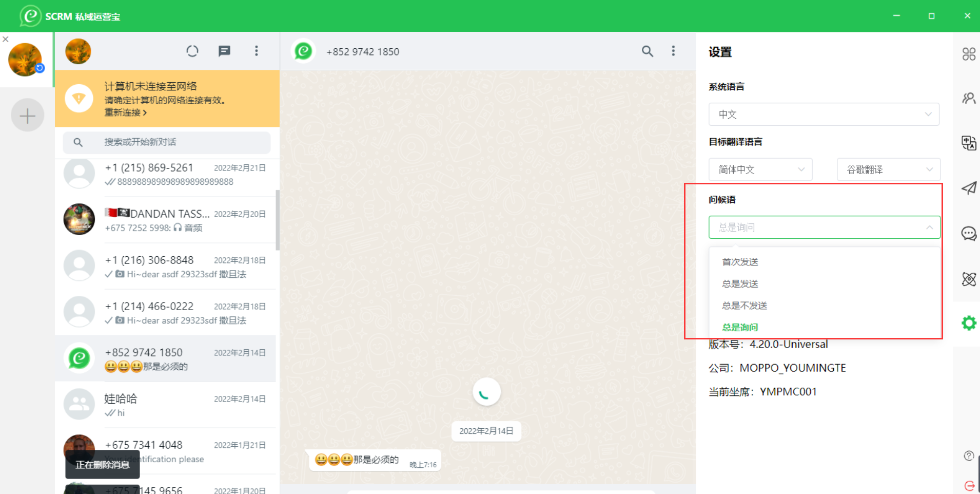The width and height of the screenshot is (980, 494).
Task: Click the search magnifier in chat list
Action: click(78, 142)
